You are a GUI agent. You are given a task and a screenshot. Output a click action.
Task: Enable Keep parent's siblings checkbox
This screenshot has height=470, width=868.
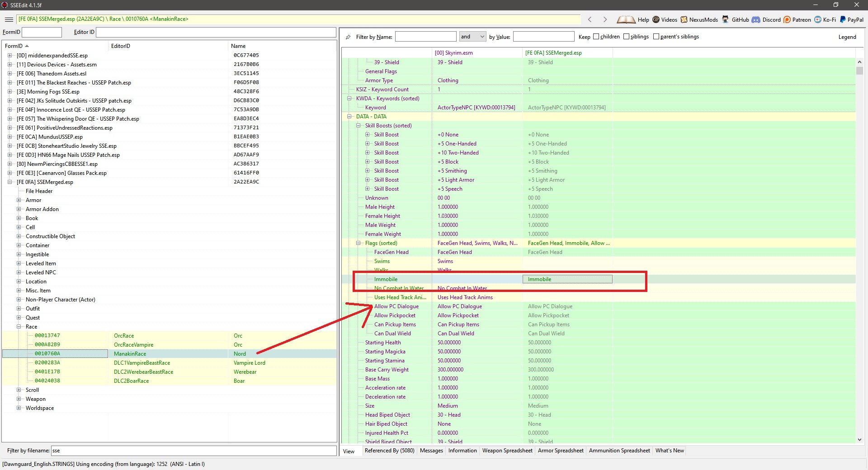(x=656, y=37)
